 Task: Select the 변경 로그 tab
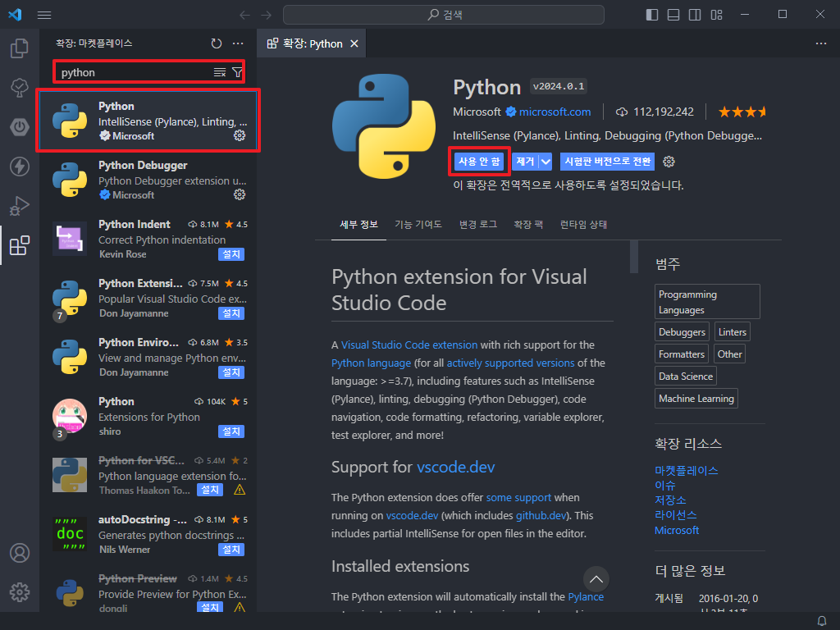click(478, 225)
